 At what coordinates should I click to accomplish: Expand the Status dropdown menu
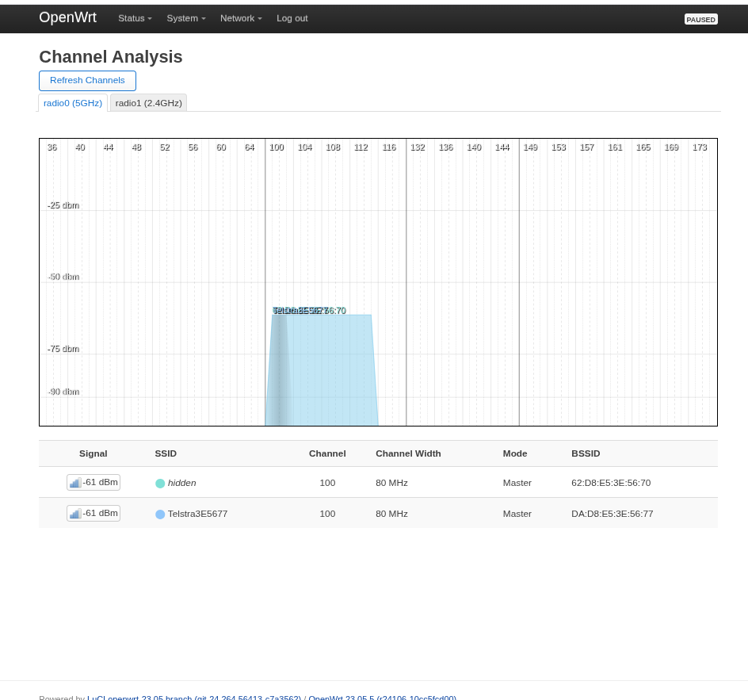coord(135,18)
